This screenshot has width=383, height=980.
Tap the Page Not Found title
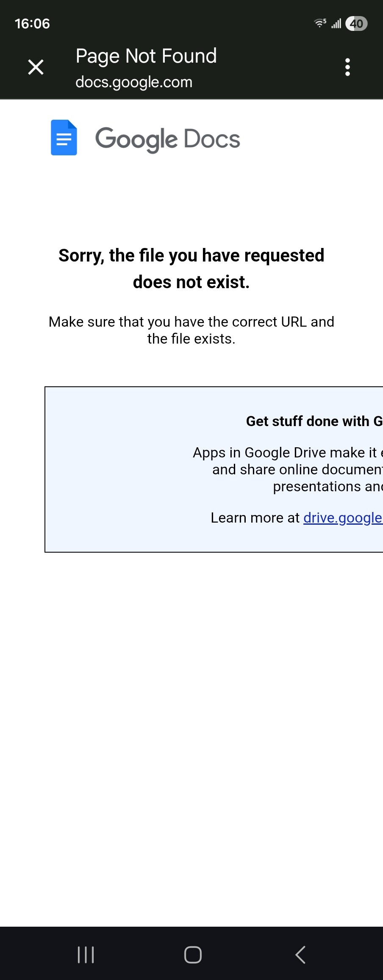click(x=146, y=56)
